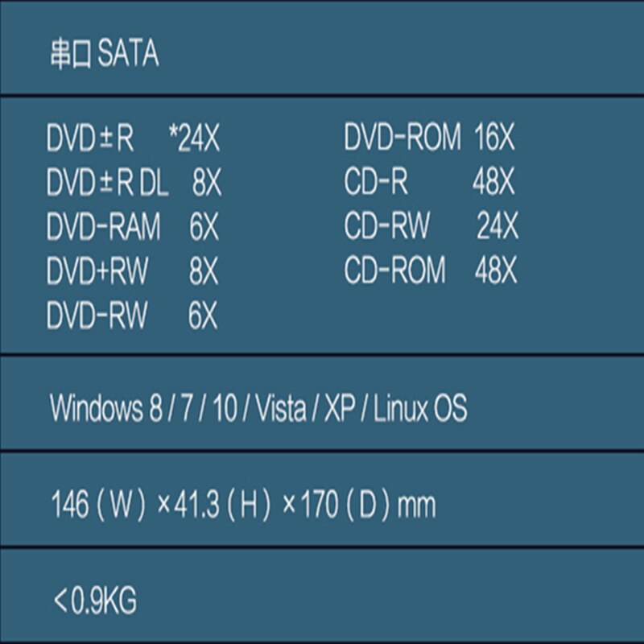This screenshot has height=644, width=644.
Task: Click the <0.9KG weight text
Action: pyautogui.click(x=95, y=601)
